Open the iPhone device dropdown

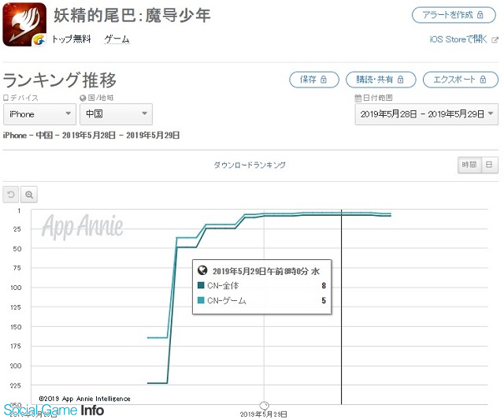[39, 114]
